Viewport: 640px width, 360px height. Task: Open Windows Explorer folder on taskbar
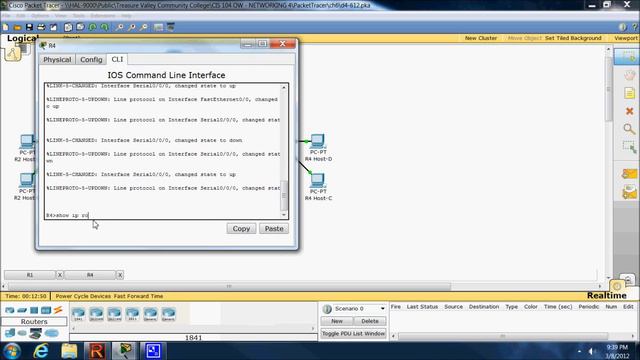pyautogui.click(x=69, y=351)
